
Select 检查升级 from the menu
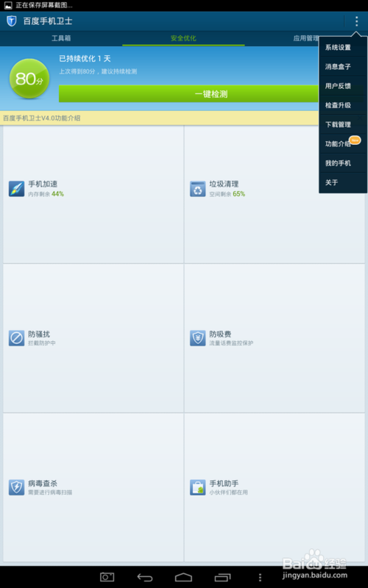pos(343,105)
